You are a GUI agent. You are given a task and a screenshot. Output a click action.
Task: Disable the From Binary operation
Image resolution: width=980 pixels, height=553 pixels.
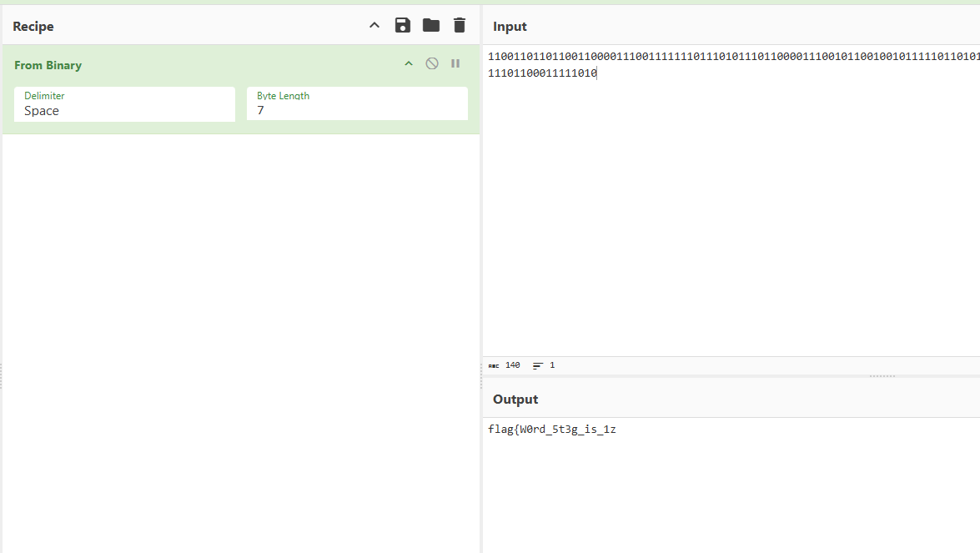click(x=432, y=64)
